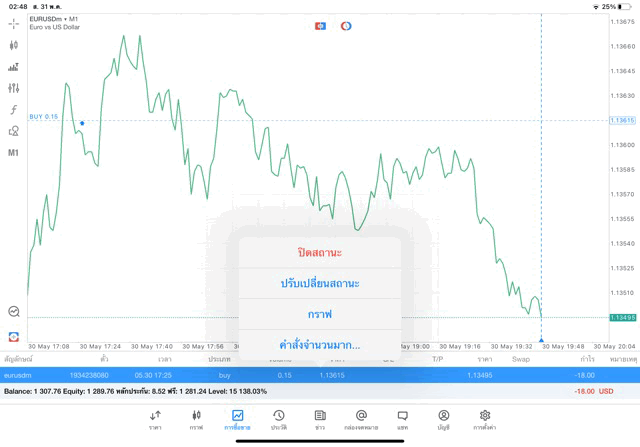The image size is (640, 447).
Task: Open the candlestick chart type icon
Action: coord(14,45)
